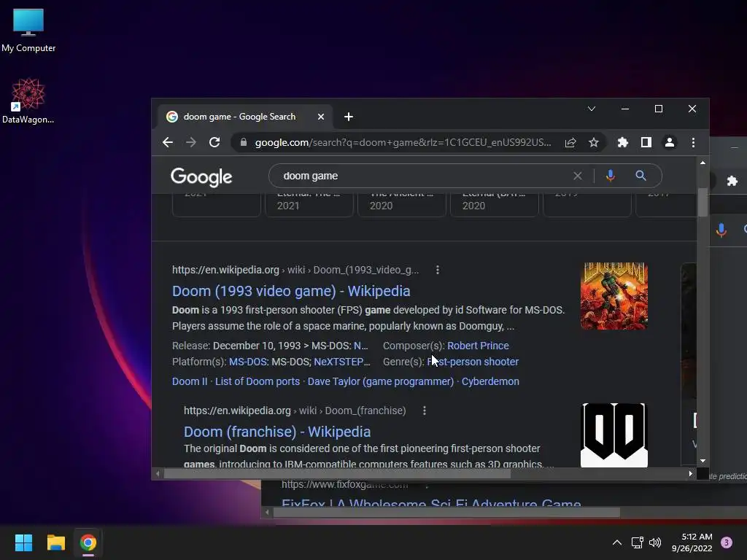Go to the Google logo homepage

(201, 176)
